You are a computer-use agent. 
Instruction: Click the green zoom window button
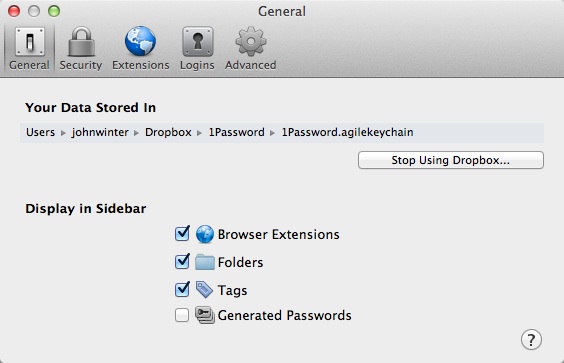(54, 11)
